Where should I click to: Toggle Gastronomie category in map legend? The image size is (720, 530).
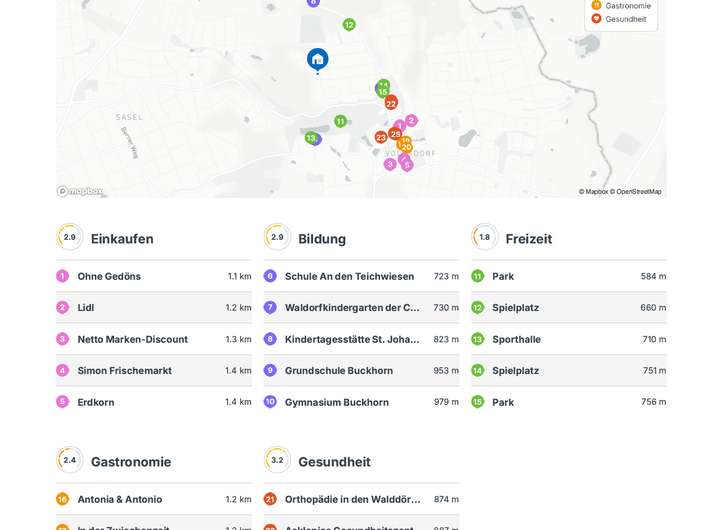(627, 5)
